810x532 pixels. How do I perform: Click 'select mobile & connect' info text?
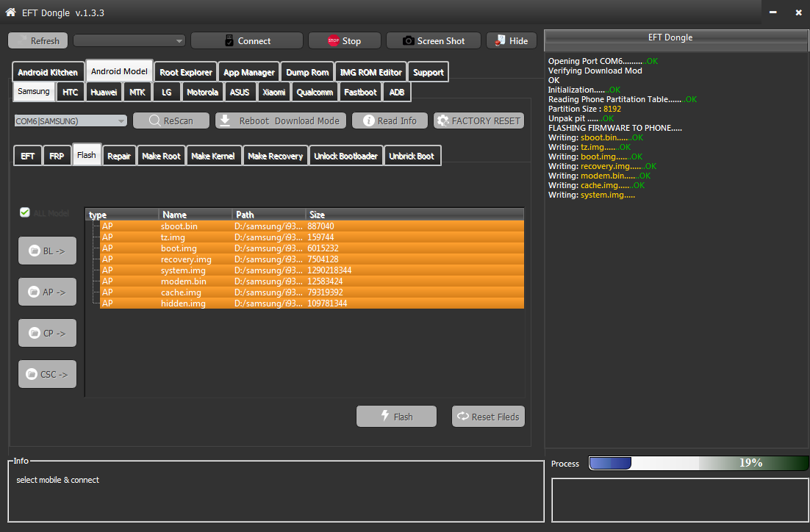pyautogui.click(x=57, y=480)
